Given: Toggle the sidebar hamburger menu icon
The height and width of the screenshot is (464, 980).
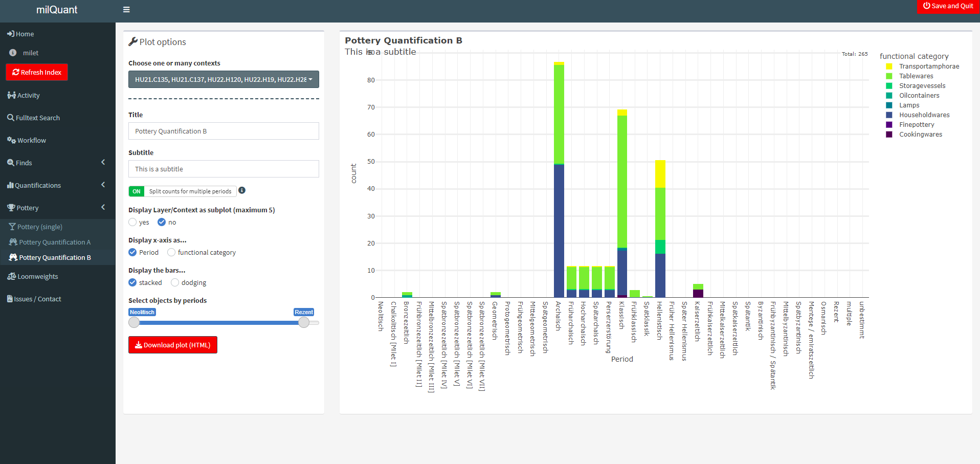Looking at the screenshot, I should (x=126, y=10).
